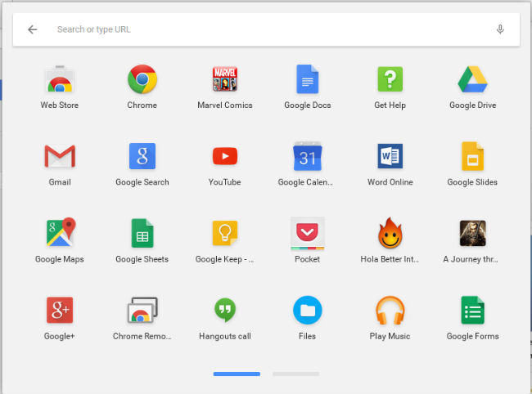Click the Get Help app icon
Image resolution: width=532 pixels, height=394 pixels.
pyautogui.click(x=390, y=79)
